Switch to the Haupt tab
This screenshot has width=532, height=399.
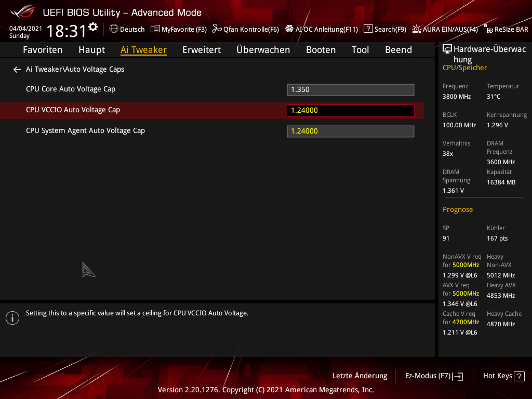pyautogui.click(x=91, y=50)
